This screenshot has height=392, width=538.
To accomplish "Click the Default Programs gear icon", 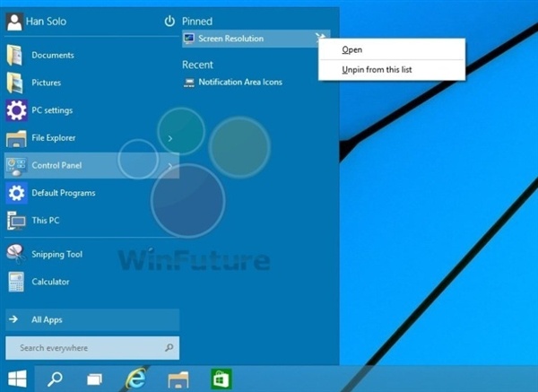I will coord(16,193).
